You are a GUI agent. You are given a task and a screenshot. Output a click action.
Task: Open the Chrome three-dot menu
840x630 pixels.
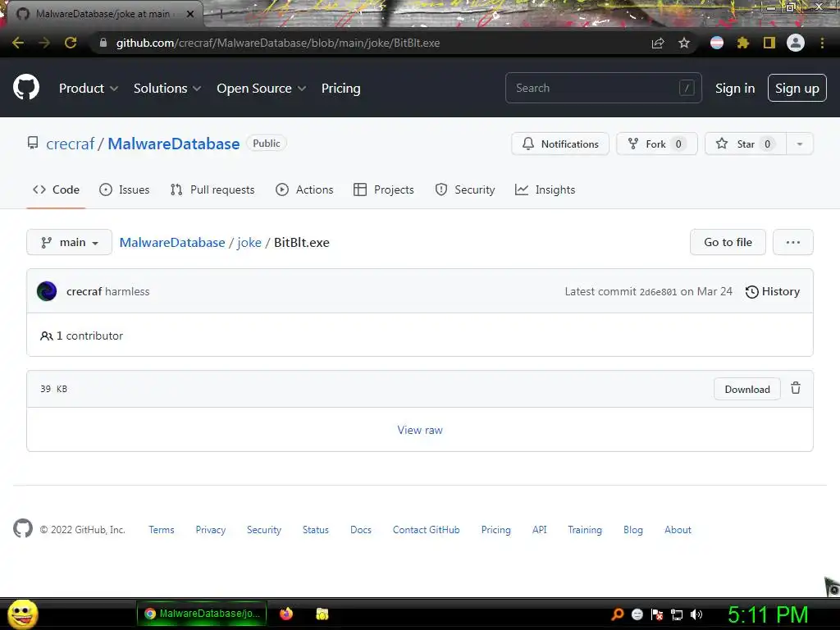click(822, 43)
